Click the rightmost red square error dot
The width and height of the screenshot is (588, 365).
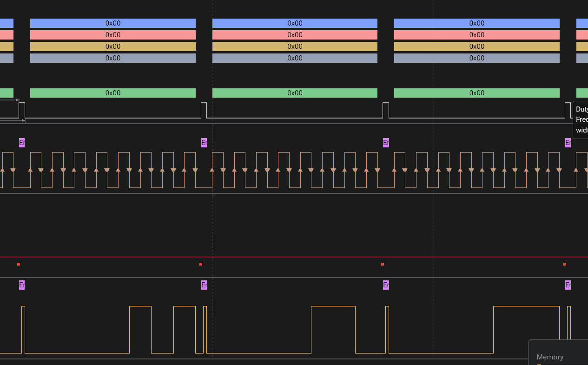pos(565,264)
